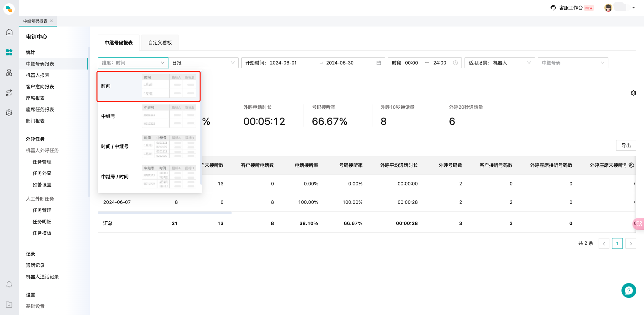Switch to 自定义看板 tab

160,43
